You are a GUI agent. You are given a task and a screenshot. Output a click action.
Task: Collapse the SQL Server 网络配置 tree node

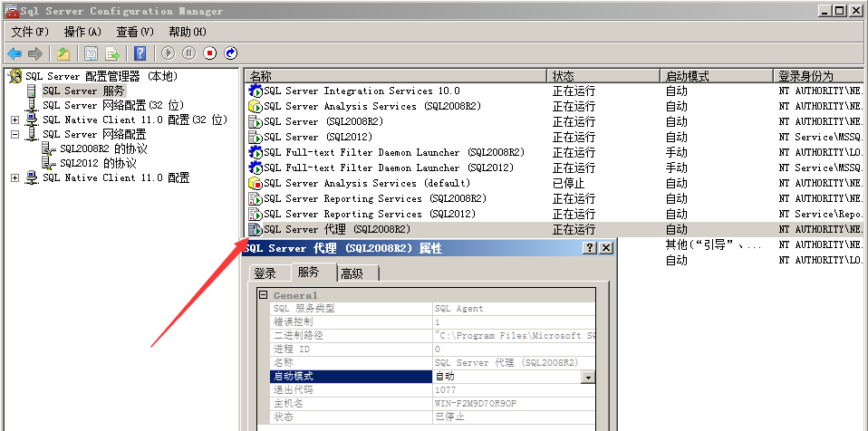(14, 134)
